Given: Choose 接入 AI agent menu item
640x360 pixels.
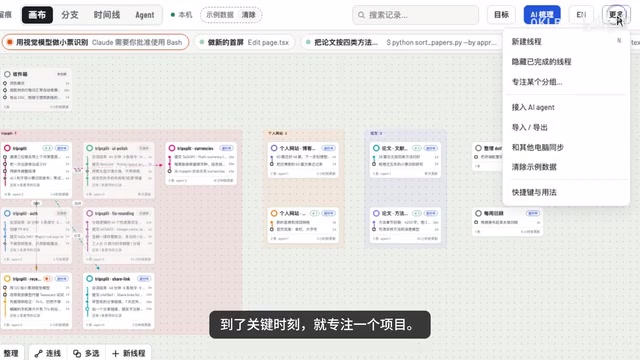Looking at the screenshot, I should pyautogui.click(x=566, y=107).
